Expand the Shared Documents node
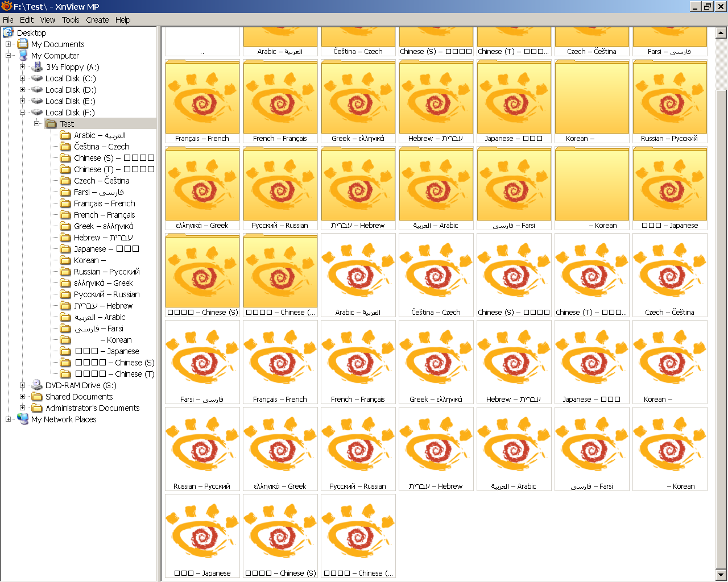 (22, 396)
